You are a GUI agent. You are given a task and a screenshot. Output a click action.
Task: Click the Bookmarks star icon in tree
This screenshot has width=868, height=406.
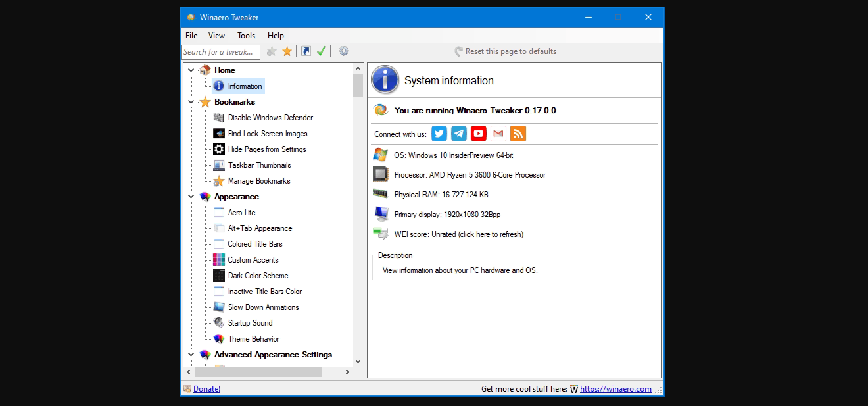coord(205,102)
